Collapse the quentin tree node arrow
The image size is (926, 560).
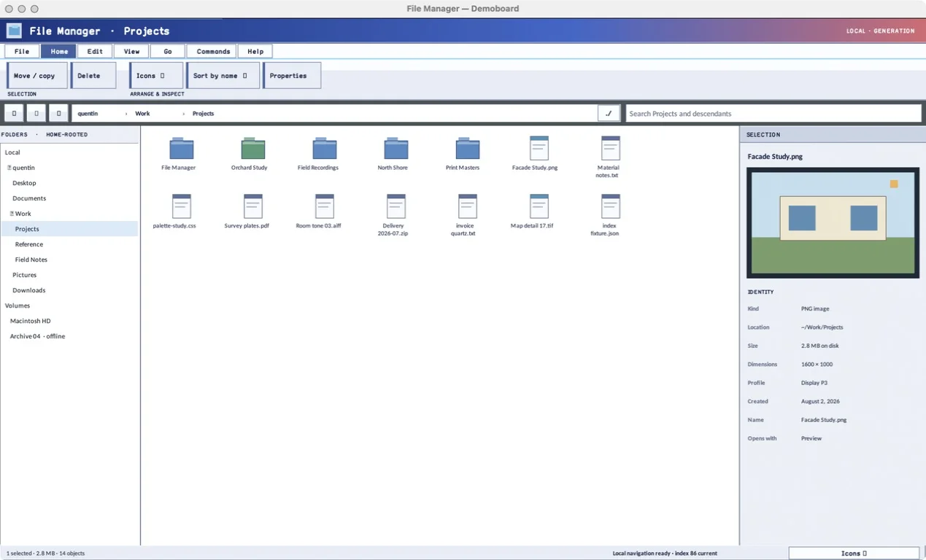click(9, 168)
